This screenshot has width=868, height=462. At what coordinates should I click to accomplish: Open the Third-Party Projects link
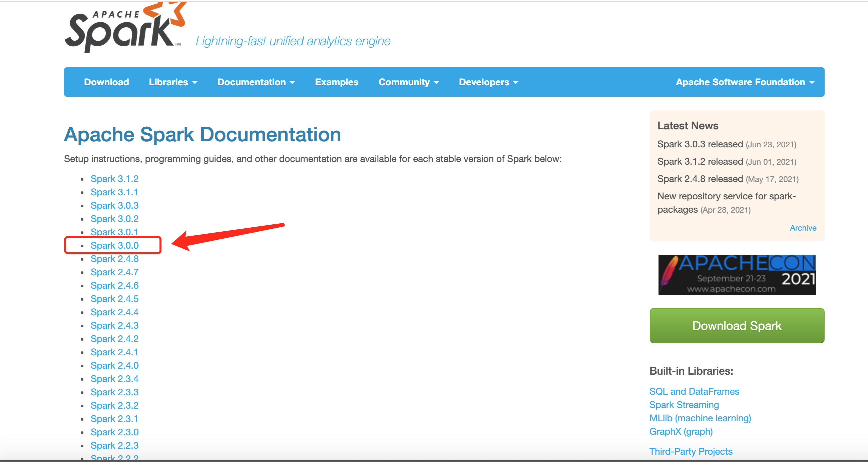[691, 451]
